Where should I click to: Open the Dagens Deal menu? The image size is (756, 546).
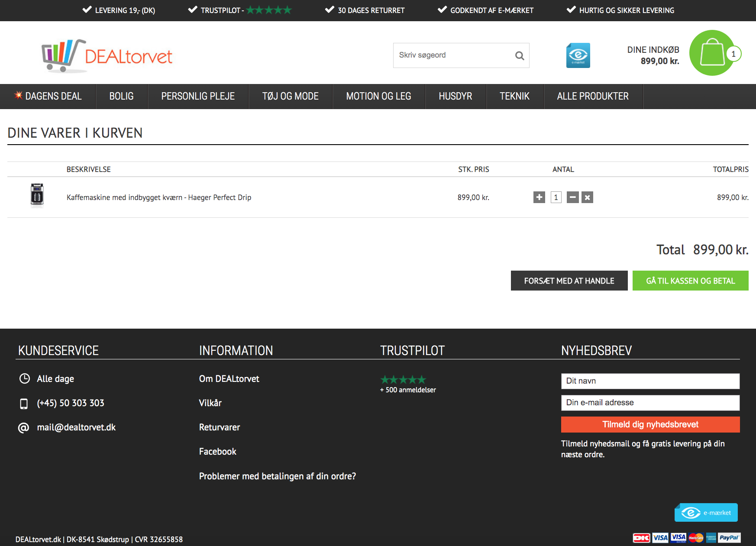click(x=48, y=96)
